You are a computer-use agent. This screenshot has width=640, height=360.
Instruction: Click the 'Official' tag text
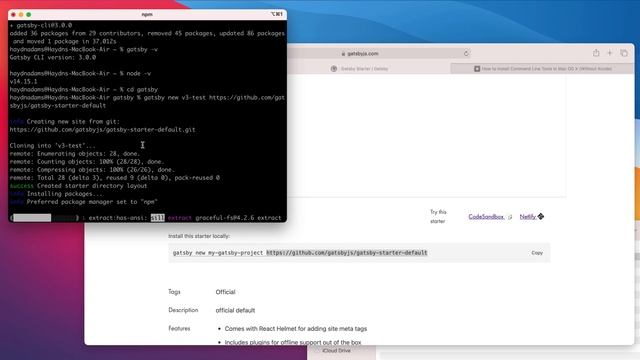tap(225, 292)
